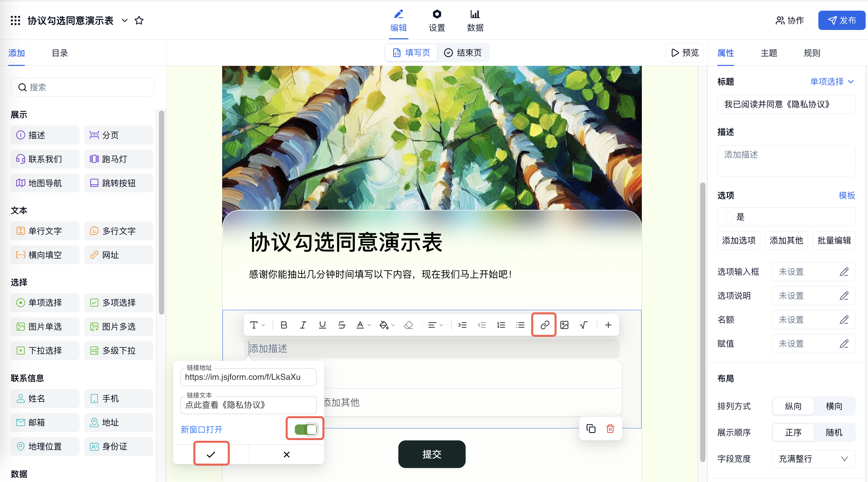Delete the selected field with trash icon
The image size is (868, 482).
click(610, 428)
